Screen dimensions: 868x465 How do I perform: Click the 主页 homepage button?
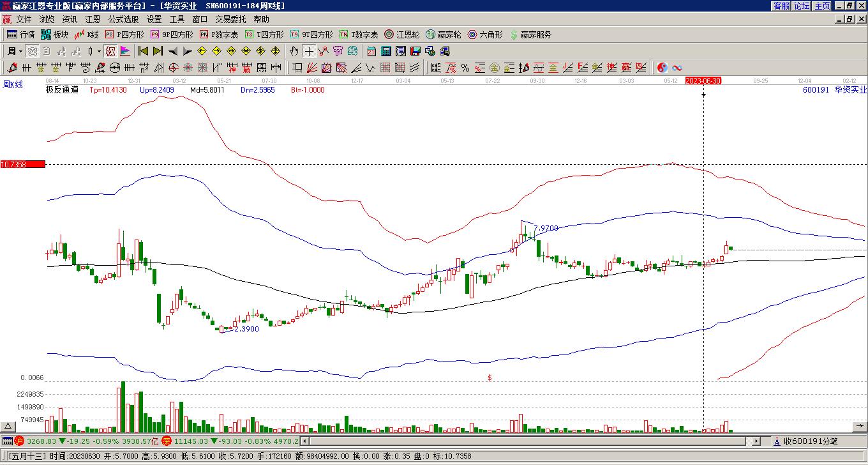pos(822,6)
